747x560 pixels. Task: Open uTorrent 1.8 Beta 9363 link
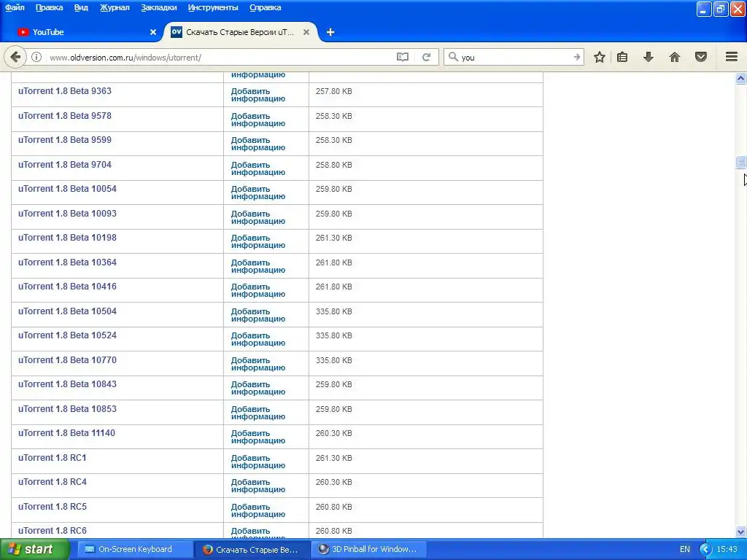[x=65, y=91]
